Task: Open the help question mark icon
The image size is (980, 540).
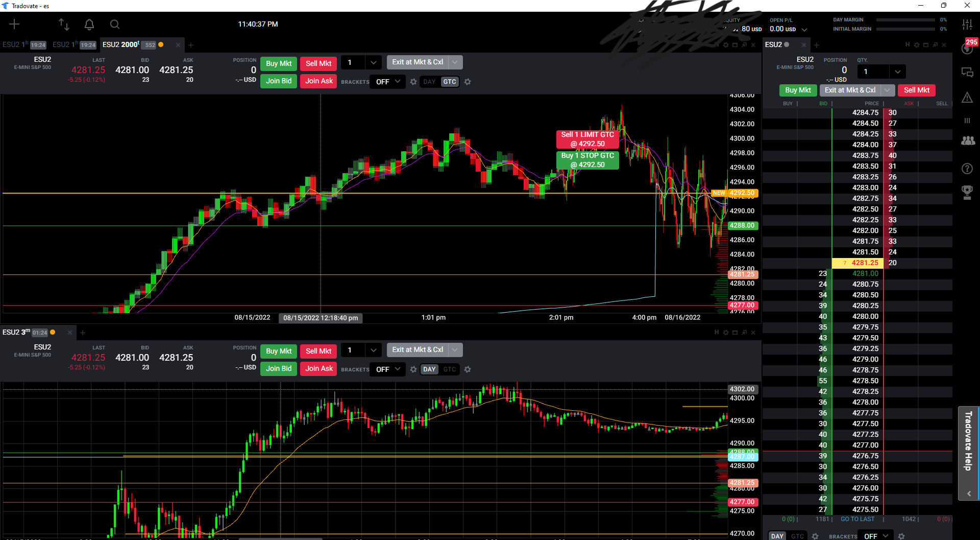Action: [967, 169]
